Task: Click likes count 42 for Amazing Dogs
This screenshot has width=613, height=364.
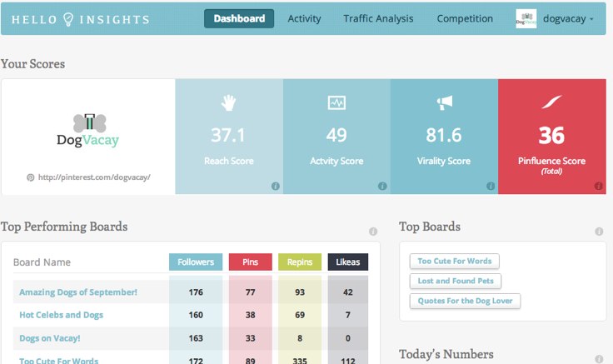Action: tap(348, 292)
